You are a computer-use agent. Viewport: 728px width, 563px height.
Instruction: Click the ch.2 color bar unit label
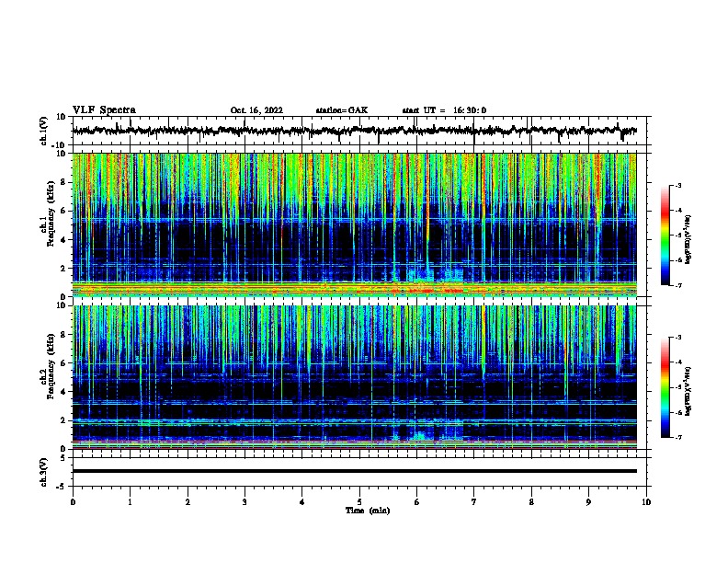(688, 392)
